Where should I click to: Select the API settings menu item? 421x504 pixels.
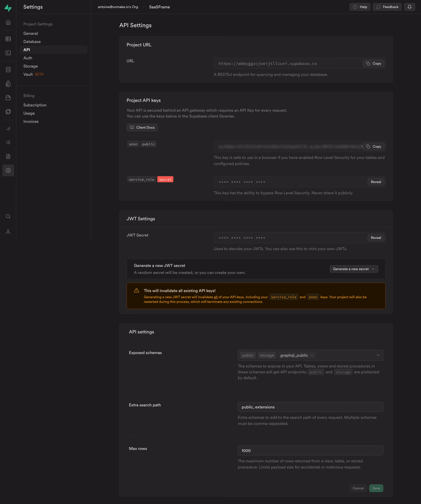[x=54, y=50]
